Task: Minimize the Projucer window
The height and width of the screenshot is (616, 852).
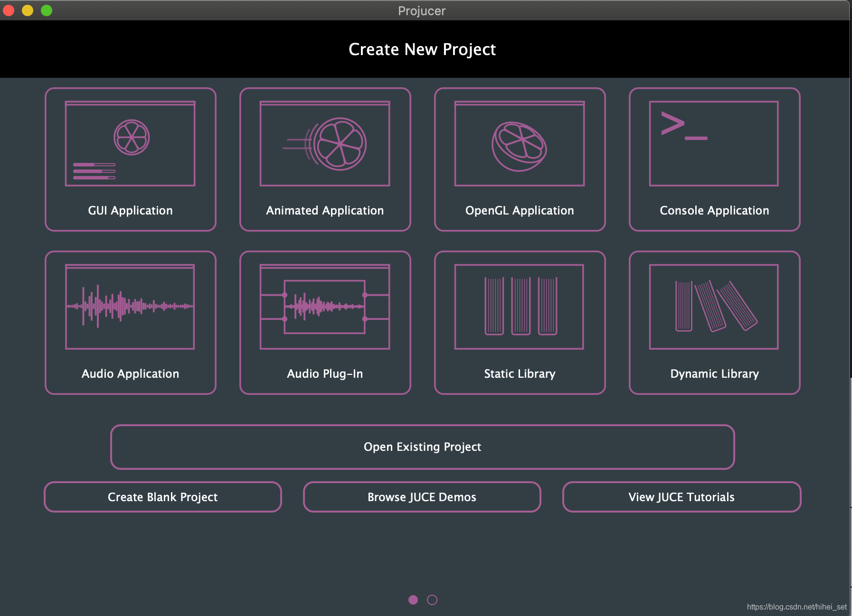Action: [x=28, y=10]
